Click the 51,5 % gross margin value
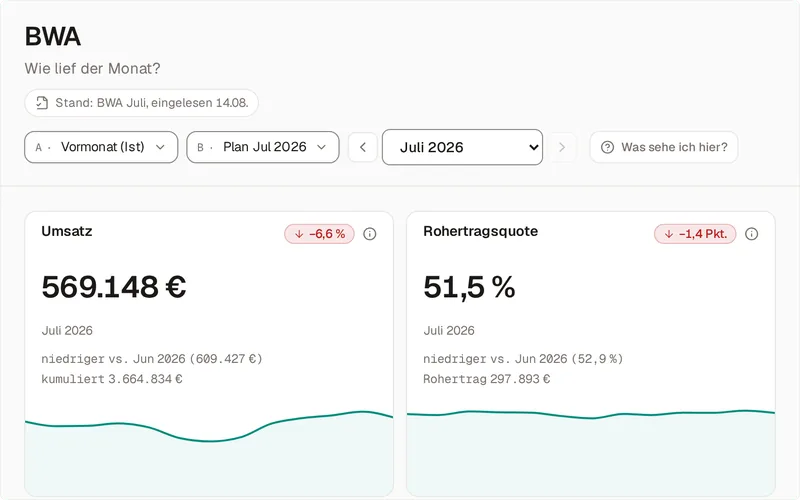This screenshot has height=500, width=800. [x=469, y=287]
